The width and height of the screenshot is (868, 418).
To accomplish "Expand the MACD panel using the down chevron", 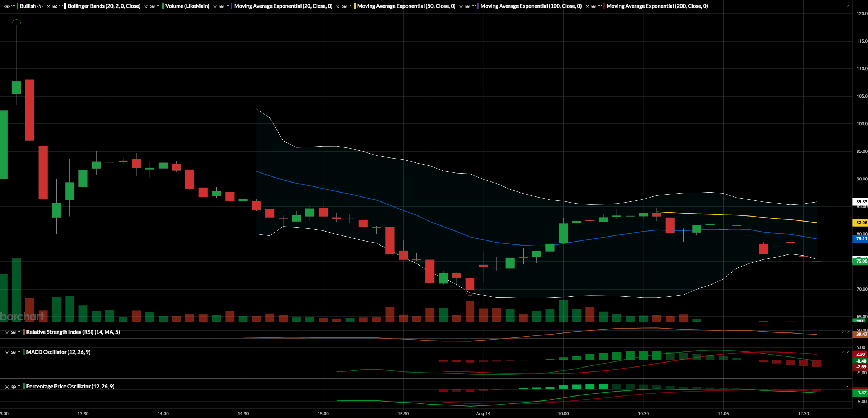I will pyautogui.click(x=847, y=352).
